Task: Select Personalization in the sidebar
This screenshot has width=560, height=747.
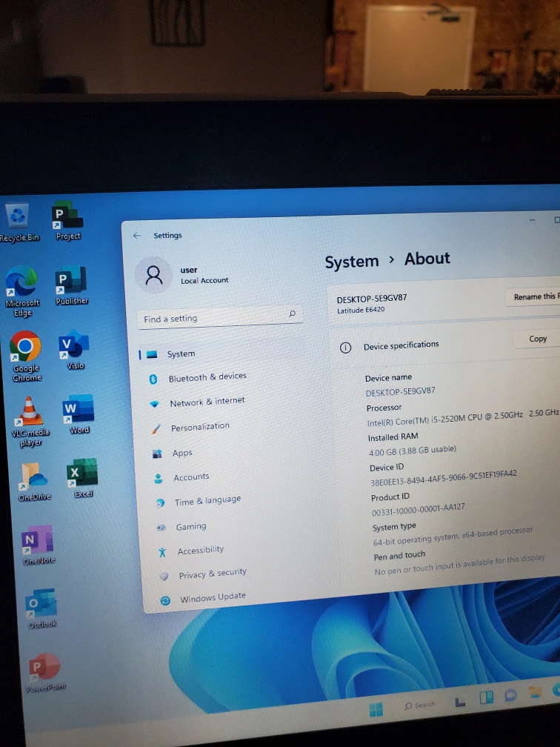Action: pos(200,427)
